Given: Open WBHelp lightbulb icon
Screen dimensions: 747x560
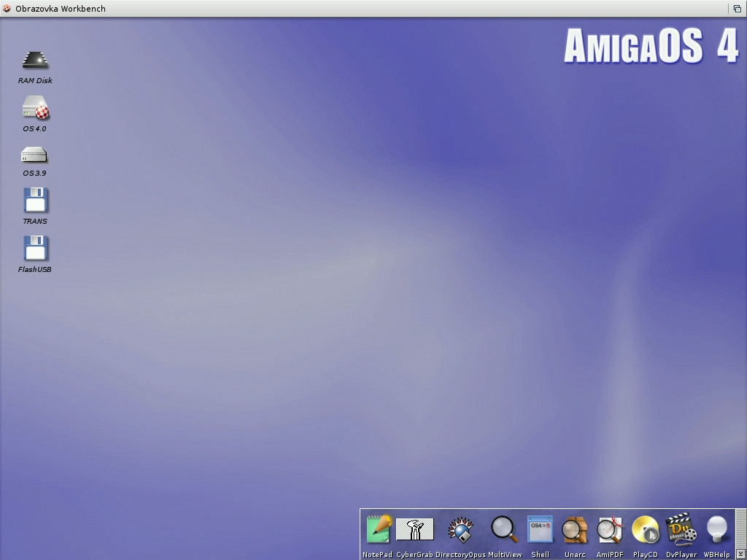Looking at the screenshot, I should click(x=717, y=529).
